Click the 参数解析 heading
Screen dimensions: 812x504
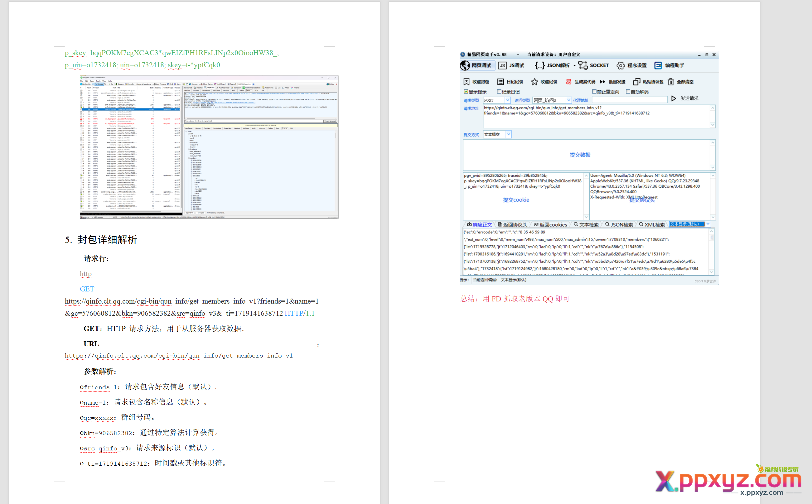coord(100,371)
